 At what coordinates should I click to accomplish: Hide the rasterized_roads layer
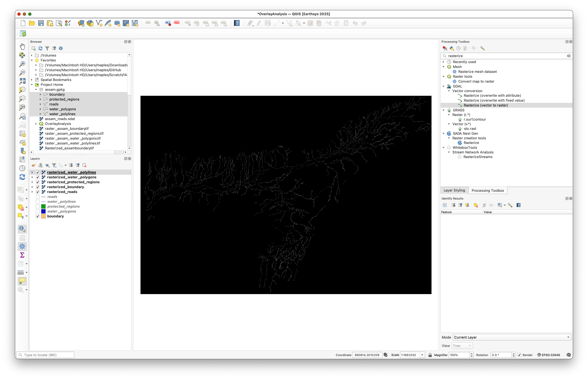point(38,192)
